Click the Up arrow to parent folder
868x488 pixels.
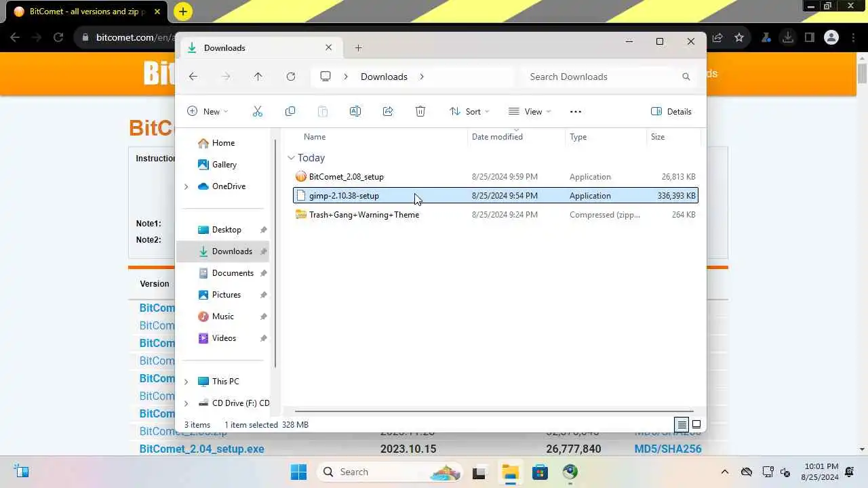pos(258,77)
